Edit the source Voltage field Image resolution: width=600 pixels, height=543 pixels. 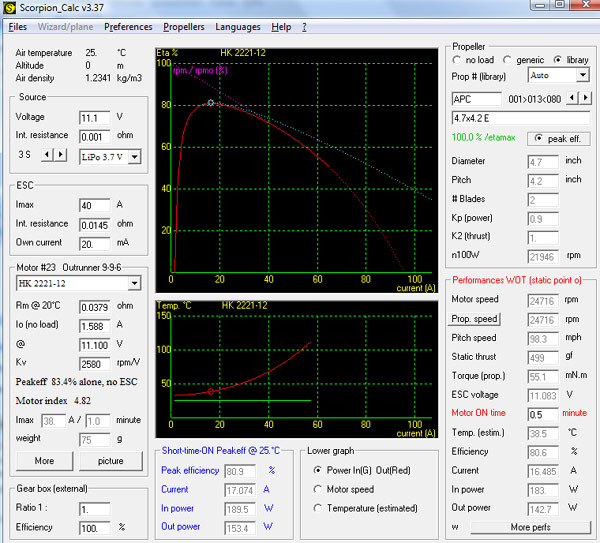(x=94, y=118)
